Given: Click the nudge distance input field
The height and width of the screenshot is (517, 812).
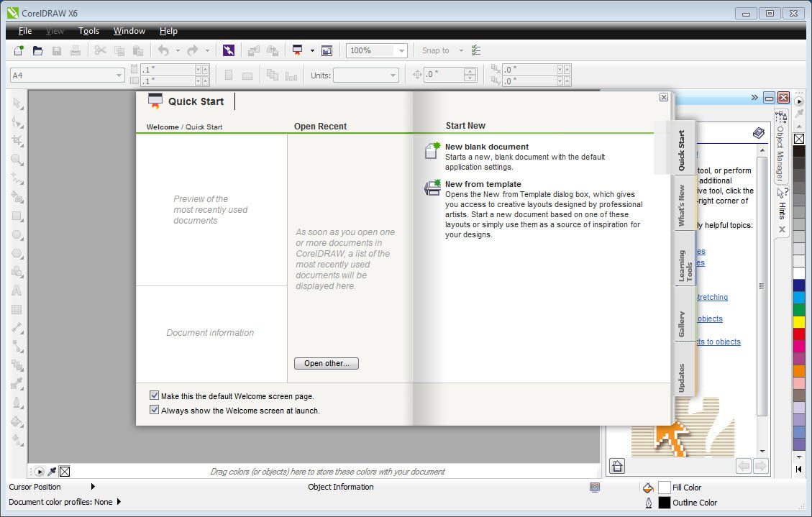Looking at the screenshot, I should pos(444,75).
